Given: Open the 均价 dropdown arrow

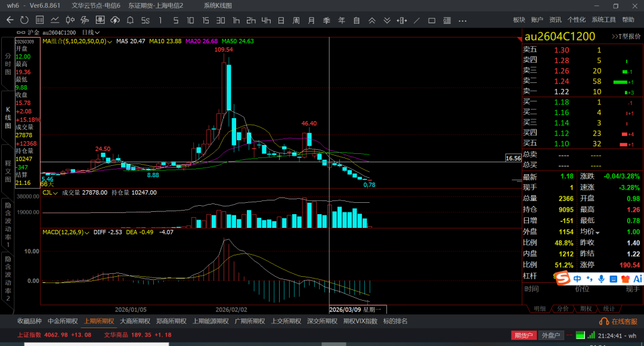Looking at the screenshot, I should point(597,232).
